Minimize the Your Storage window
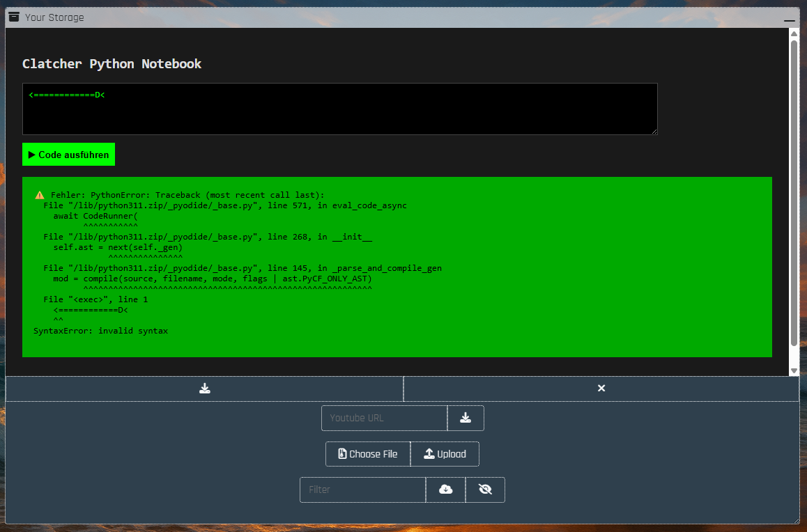The width and height of the screenshot is (807, 532). point(789,19)
